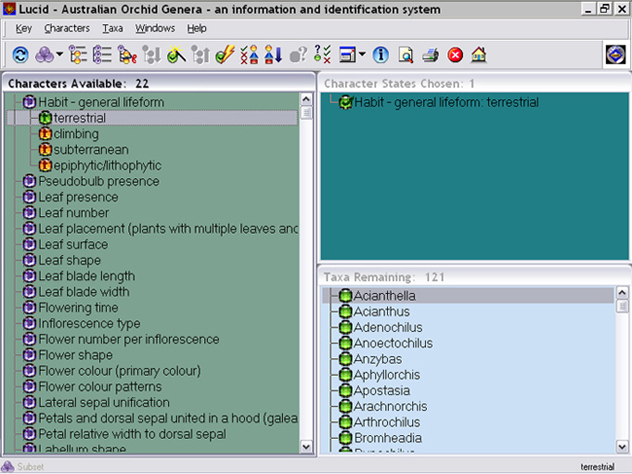Click the collapse character tree toolbar icon
Viewport: 632px width, 474px height.
[x=102, y=55]
